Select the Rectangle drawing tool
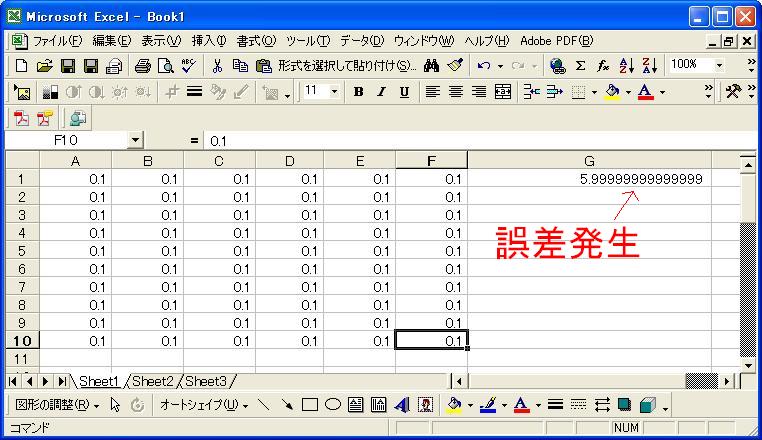The height and width of the screenshot is (440, 762). point(310,405)
